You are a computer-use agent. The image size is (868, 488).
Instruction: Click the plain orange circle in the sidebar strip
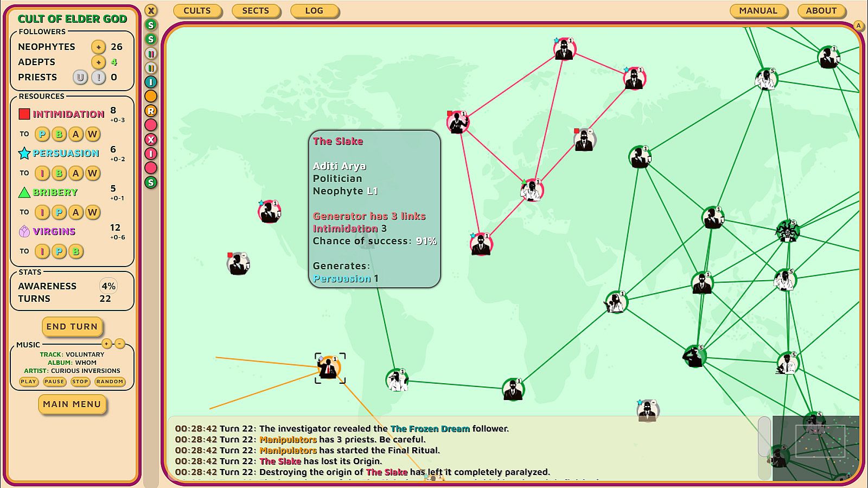tap(151, 96)
